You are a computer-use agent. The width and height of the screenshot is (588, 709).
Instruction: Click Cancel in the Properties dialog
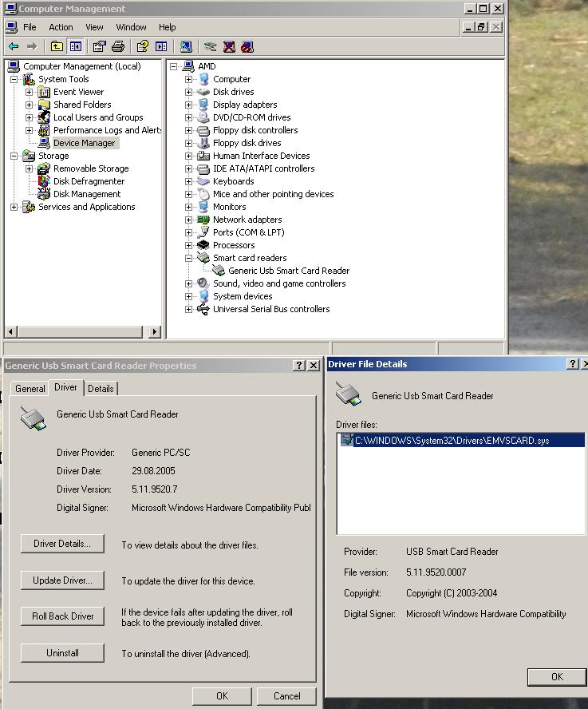(x=286, y=696)
